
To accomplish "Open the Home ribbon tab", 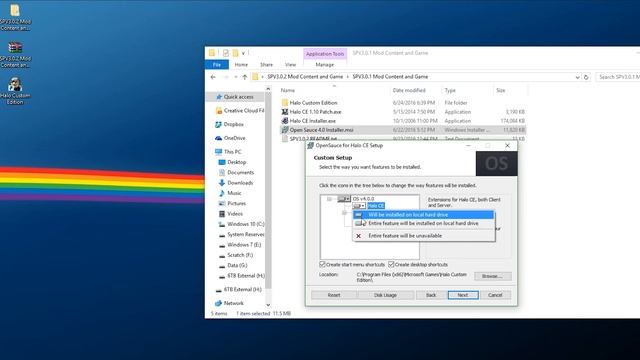I will coord(241,65).
